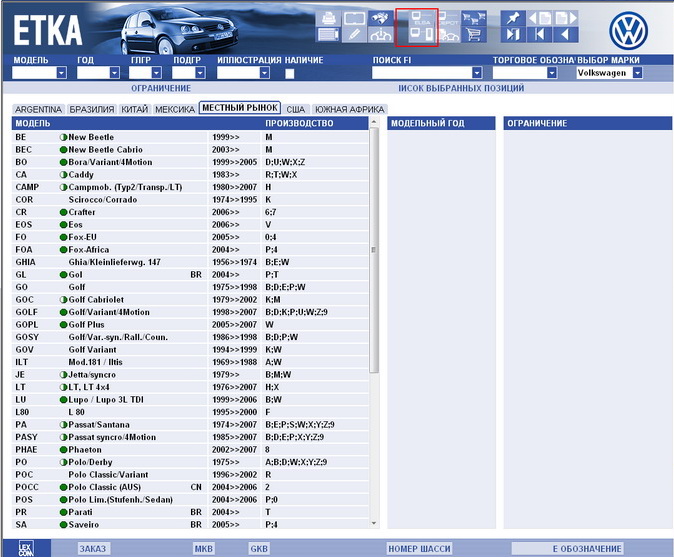The height and width of the screenshot is (557, 674).
Task: Select the Bora/Variant/4Motion row
Action: coord(190,162)
